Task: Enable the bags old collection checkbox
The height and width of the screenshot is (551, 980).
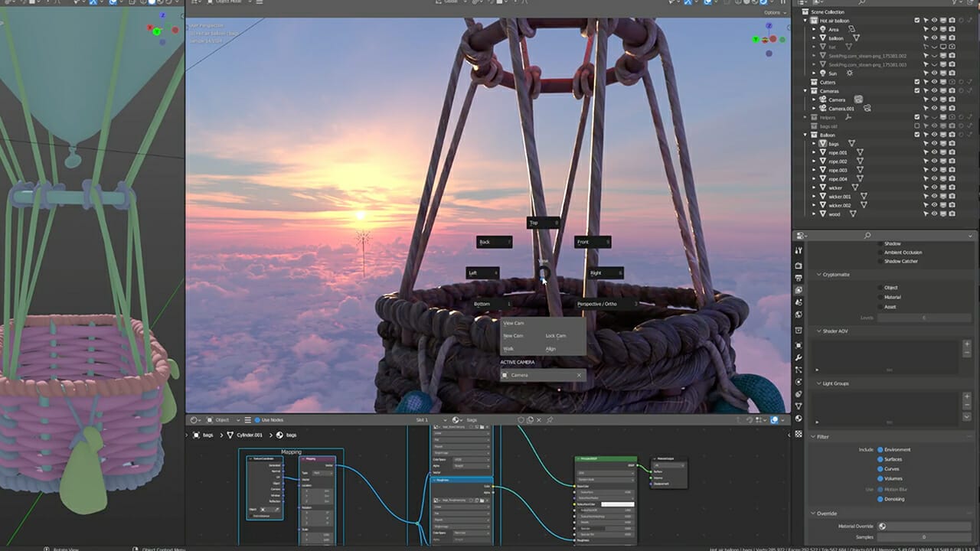Action: [x=917, y=126]
